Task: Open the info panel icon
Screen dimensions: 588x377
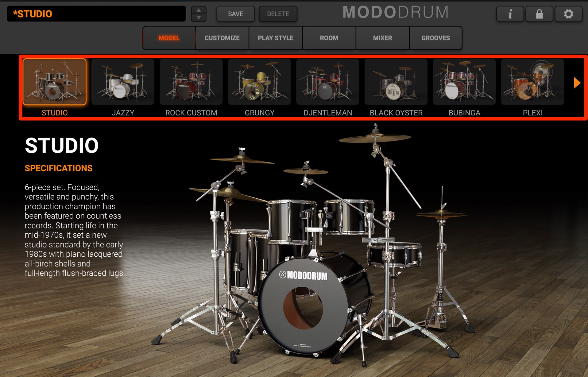Action: point(510,14)
